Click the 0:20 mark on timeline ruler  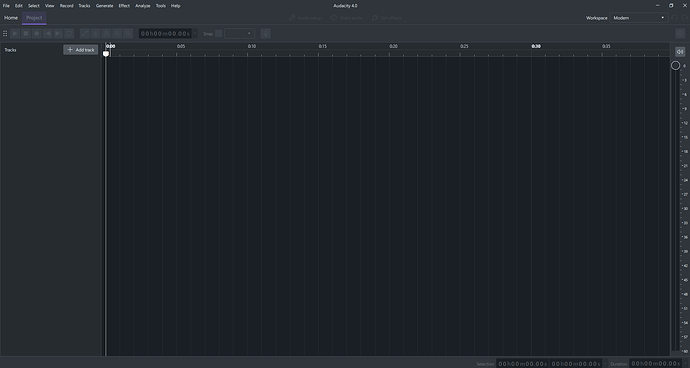click(393, 46)
